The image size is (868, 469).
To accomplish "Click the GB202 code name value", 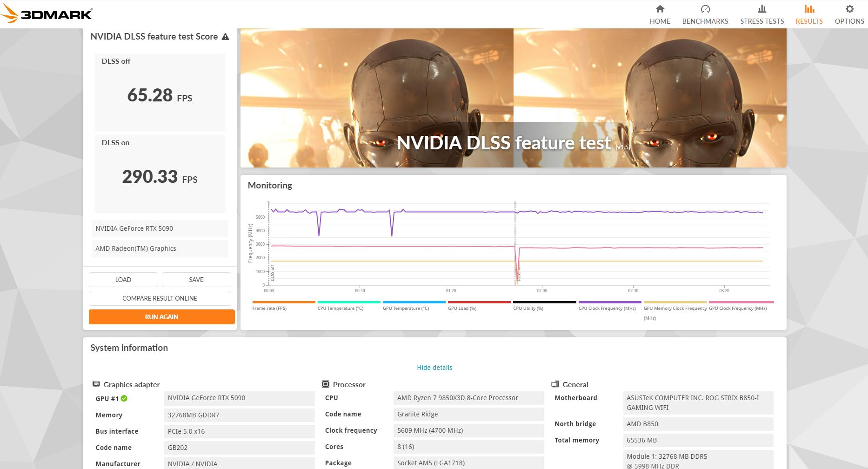I will 240,448.
